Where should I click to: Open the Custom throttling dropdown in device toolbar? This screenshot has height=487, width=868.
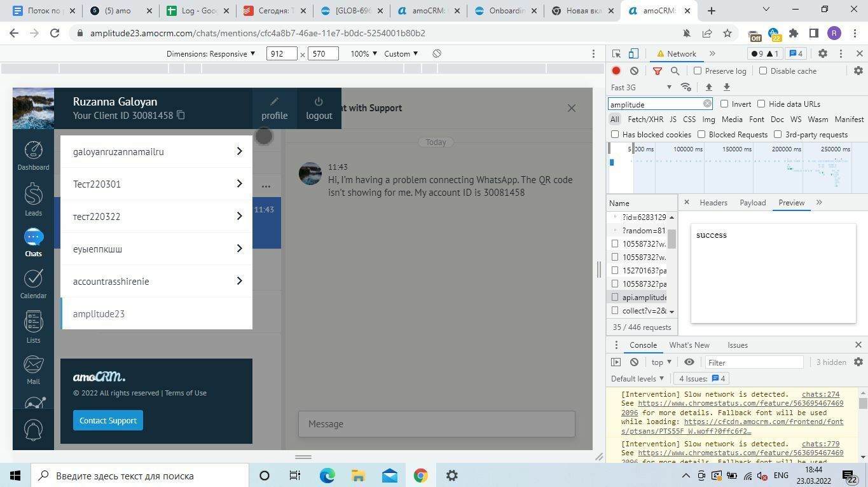coord(401,54)
